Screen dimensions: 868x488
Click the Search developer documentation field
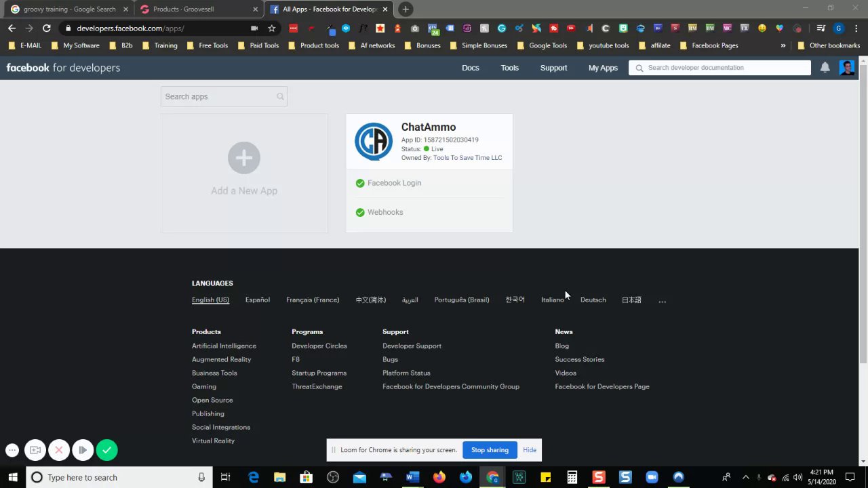point(719,68)
